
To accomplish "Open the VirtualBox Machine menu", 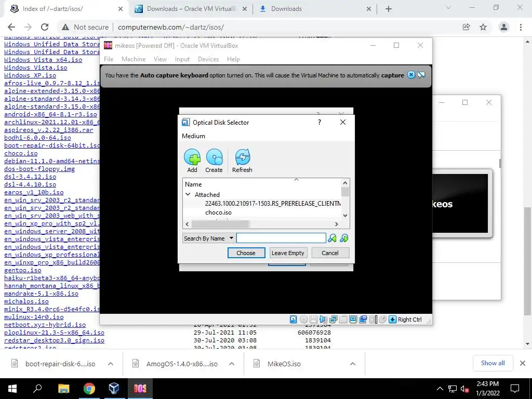I will pyautogui.click(x=134, y=59).
